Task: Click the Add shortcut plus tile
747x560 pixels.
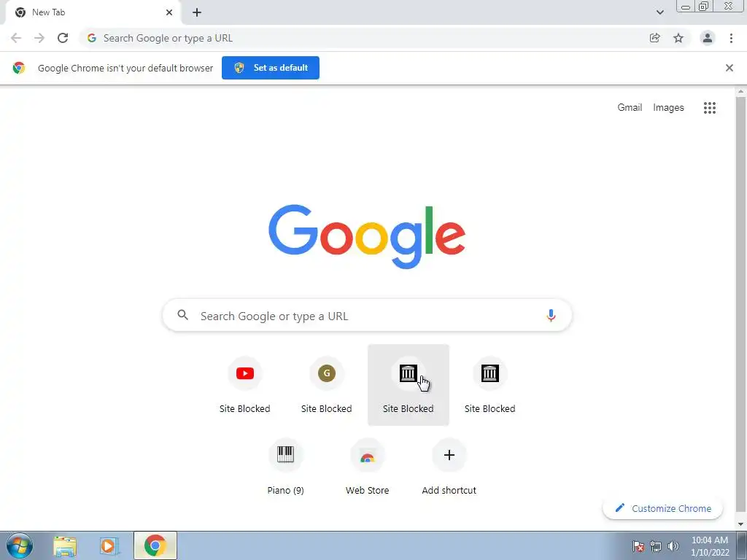Action: (x=449, y=467)
